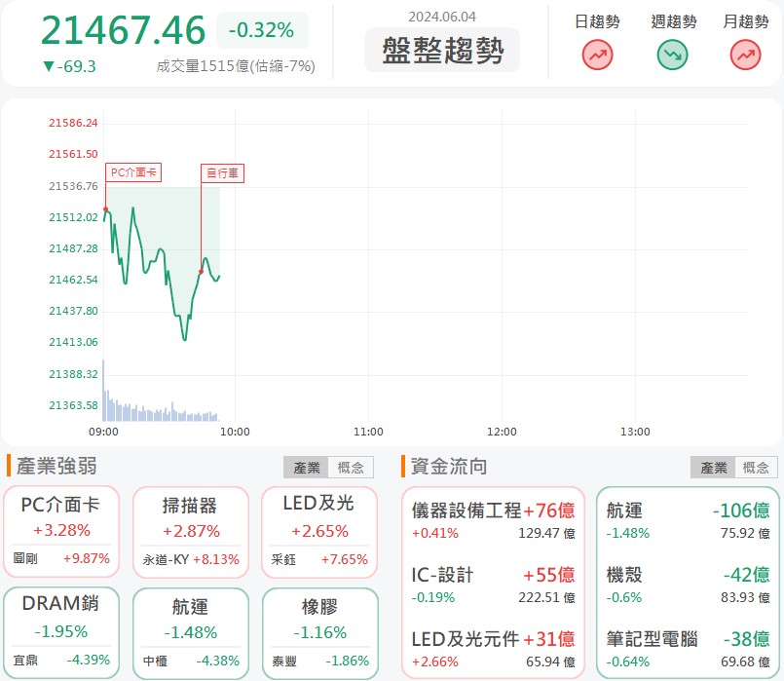784x681 pixels.
Task: Click the index value 21467.46
Action: tap(123, 30)
